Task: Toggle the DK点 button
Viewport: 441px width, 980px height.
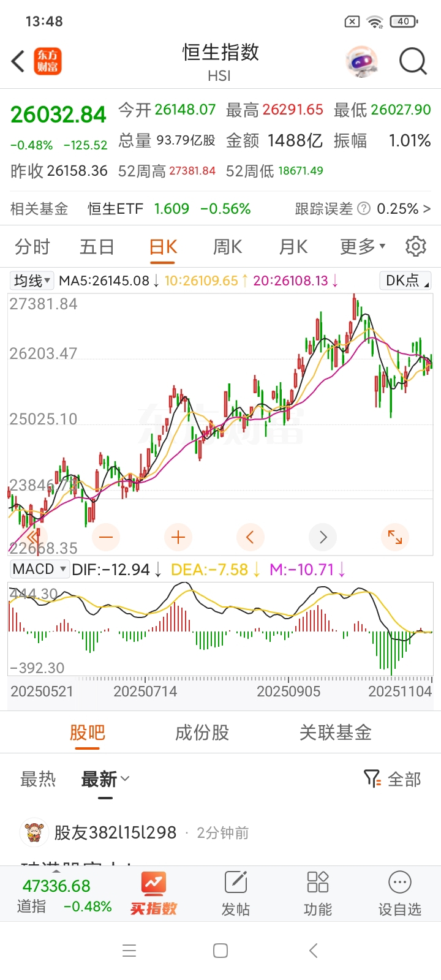Action: pyautogui.click(x=405, y=281)
